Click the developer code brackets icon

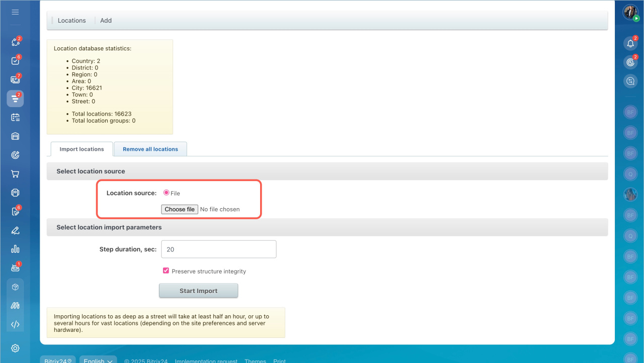[15, 324]
